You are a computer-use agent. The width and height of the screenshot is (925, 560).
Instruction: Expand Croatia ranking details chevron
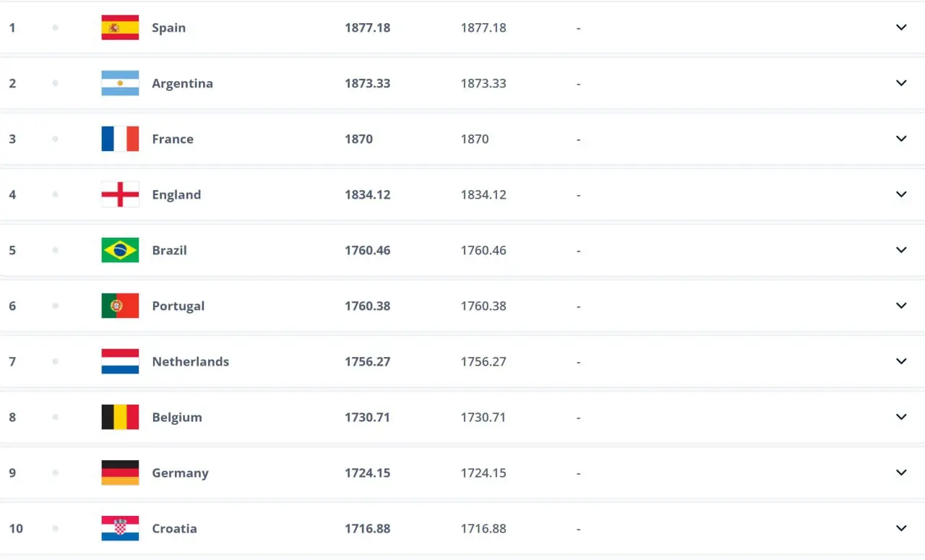pyautogui.click(x=901, y=528)
